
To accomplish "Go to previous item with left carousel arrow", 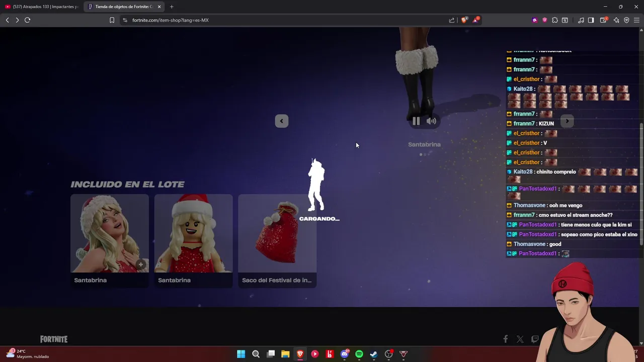I will pyautogui.click(x=282, y=121).
